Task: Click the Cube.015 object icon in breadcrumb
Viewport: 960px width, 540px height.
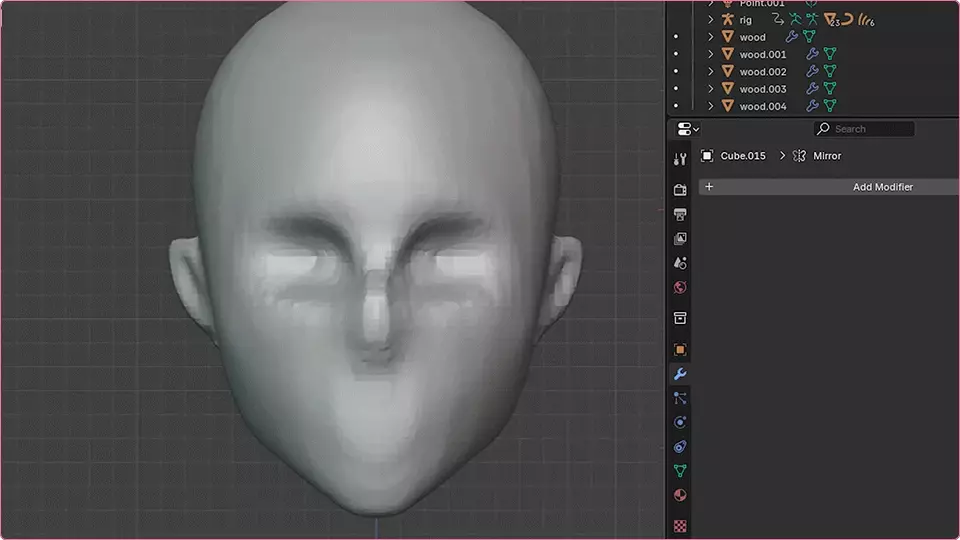Action: coord(707,156)
